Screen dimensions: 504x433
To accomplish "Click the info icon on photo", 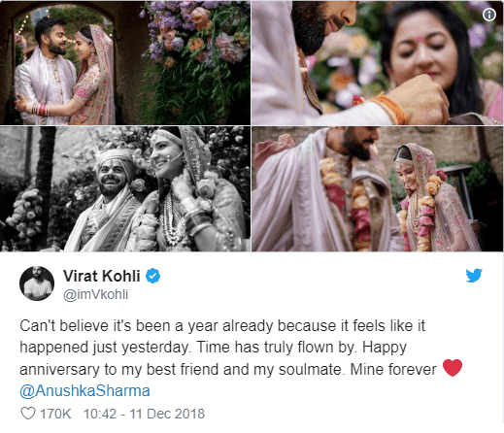I will pos(489,15).
